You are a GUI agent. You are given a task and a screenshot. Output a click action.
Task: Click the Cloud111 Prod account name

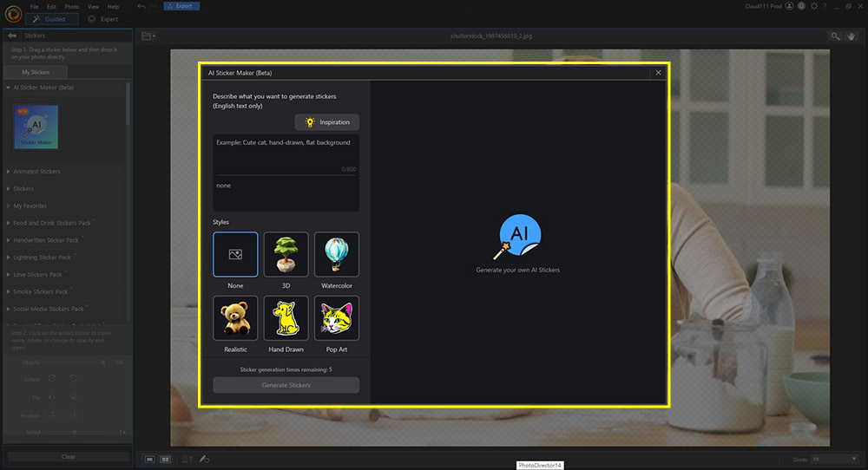[763, 6]
